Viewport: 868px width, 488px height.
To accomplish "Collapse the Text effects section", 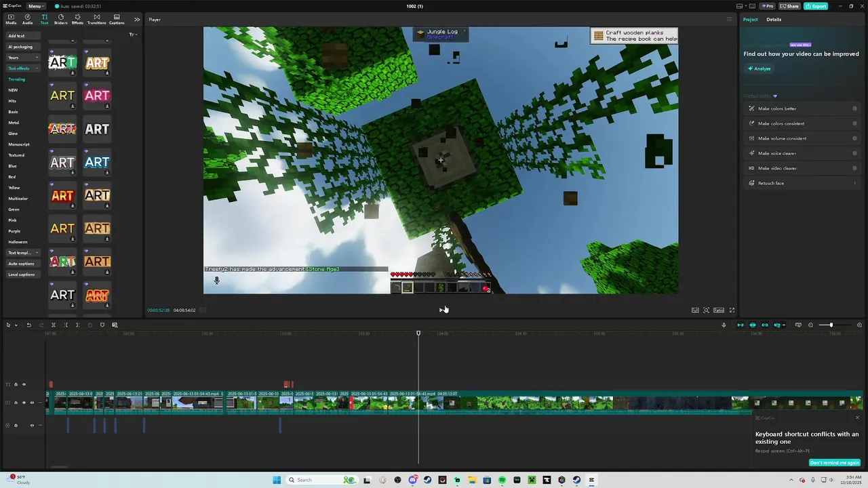I will (x=23, y=68).
